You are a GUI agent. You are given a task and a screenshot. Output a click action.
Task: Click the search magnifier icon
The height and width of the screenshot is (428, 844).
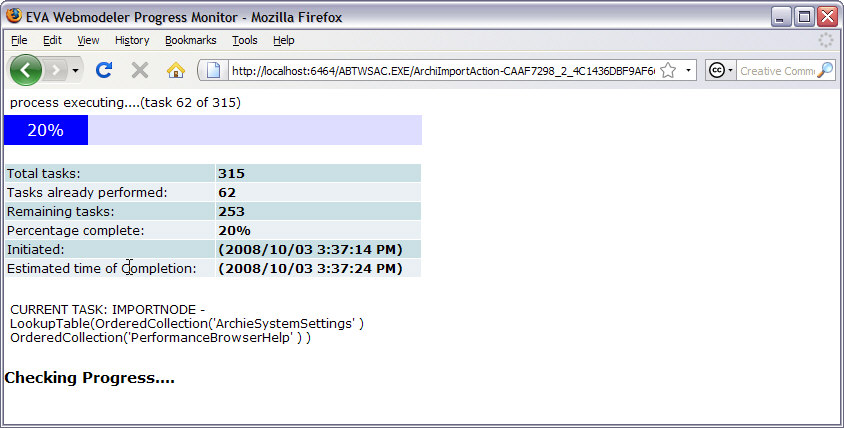click(825, 70)
